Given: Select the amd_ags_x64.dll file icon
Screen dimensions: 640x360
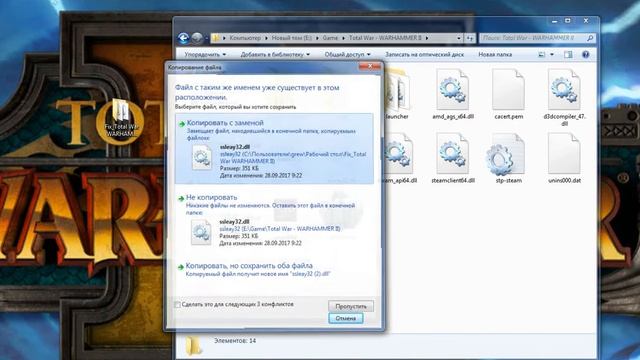Looking at the screenshot, I should (453, 89).
